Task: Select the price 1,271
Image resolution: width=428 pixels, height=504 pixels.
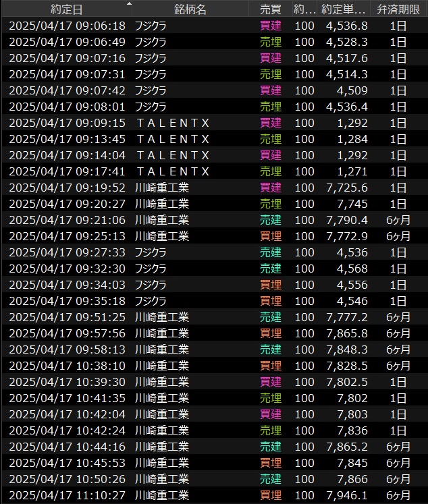Action: [352, 171]
